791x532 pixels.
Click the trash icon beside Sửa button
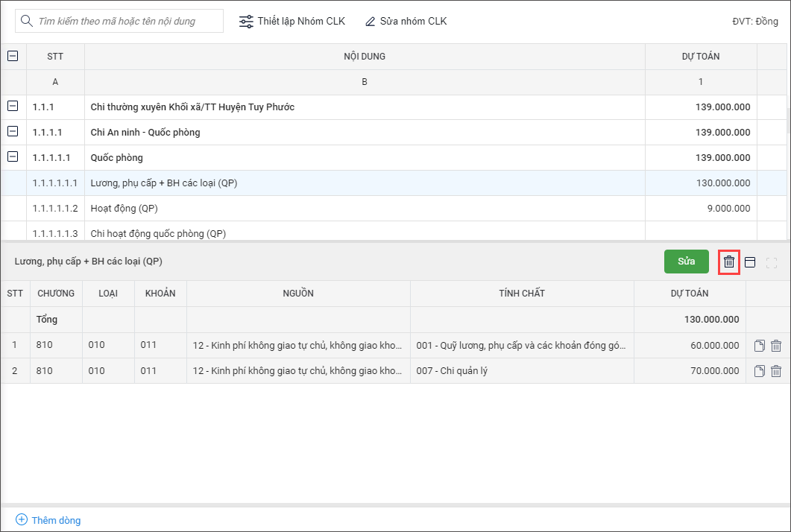coord(729,262)
